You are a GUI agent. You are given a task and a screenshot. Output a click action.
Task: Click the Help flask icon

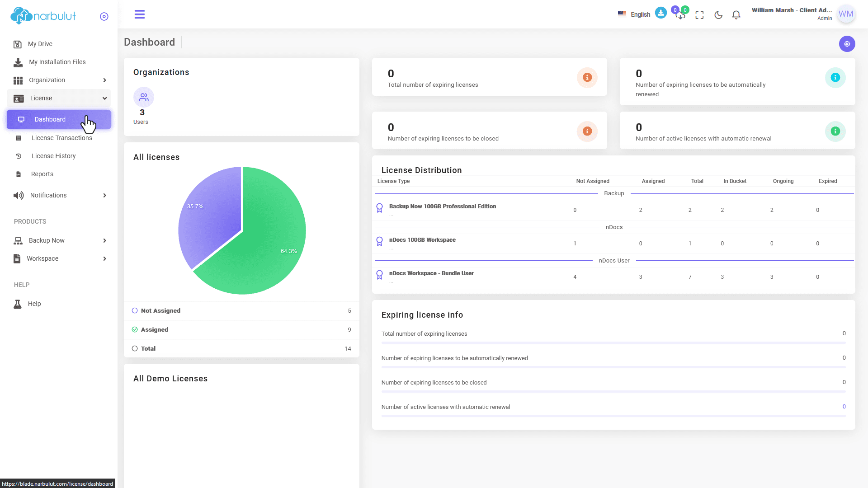(18, 304)
